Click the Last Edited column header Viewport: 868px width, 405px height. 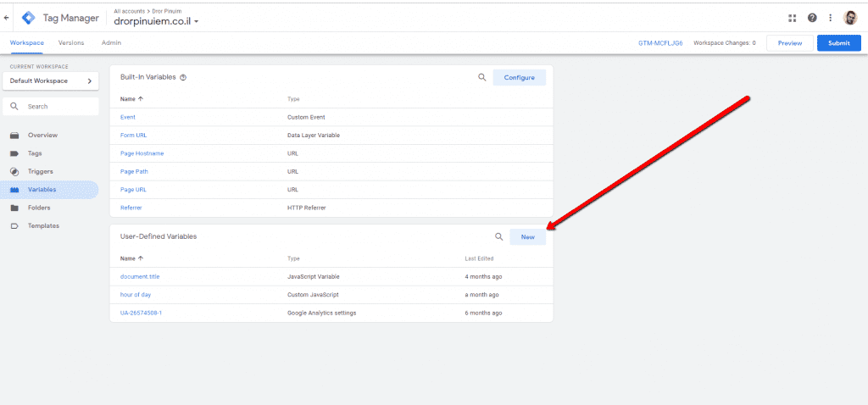[479, 258]
